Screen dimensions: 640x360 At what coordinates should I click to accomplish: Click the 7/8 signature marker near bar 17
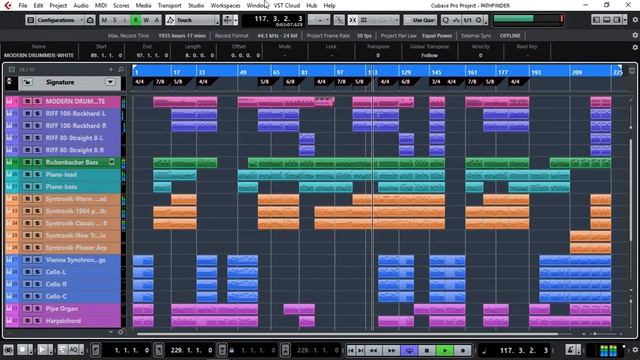[x=160, y=82]
